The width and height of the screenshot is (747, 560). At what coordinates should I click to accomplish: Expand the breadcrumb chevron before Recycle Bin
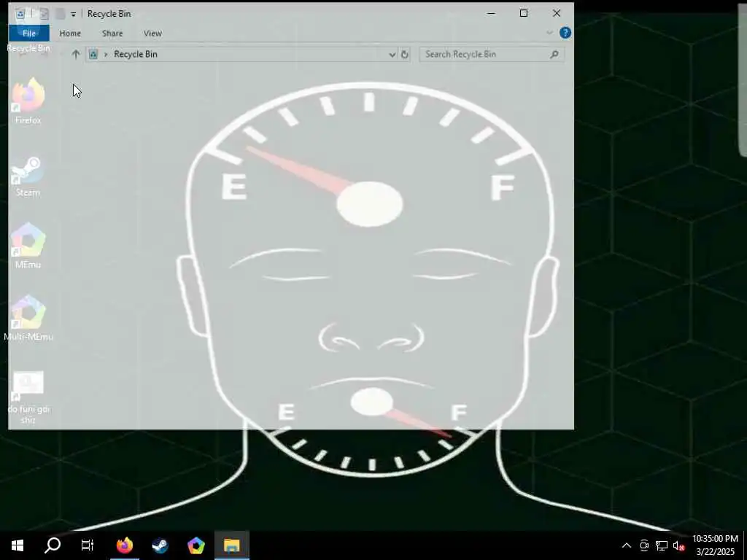[106, 54]
